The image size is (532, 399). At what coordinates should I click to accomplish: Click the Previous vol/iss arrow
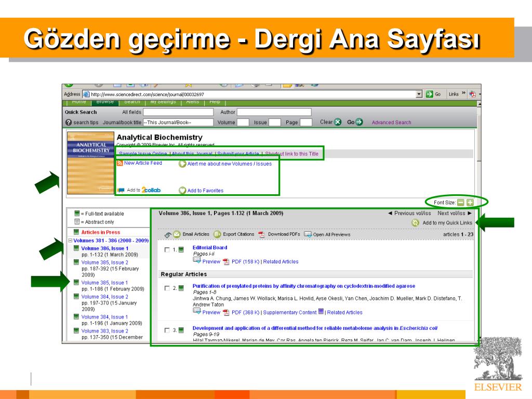tap(390, 213)
